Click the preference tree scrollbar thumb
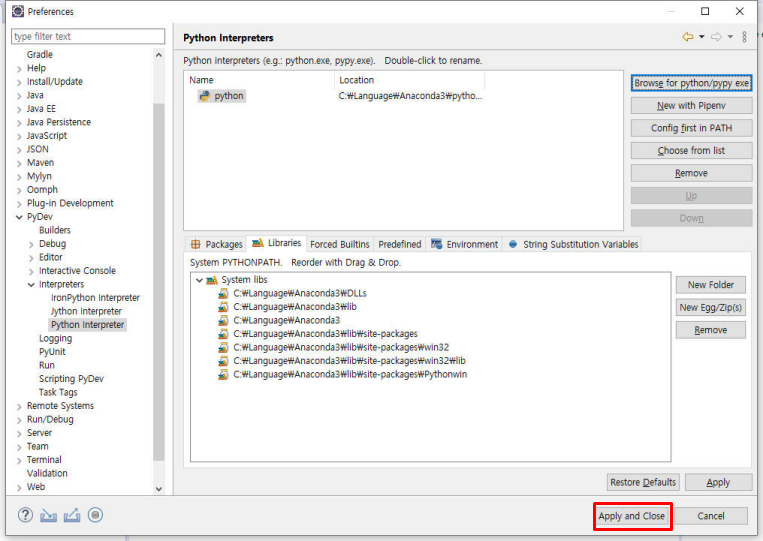The height and width of the screenshot is (541, 763). [159, 282]
